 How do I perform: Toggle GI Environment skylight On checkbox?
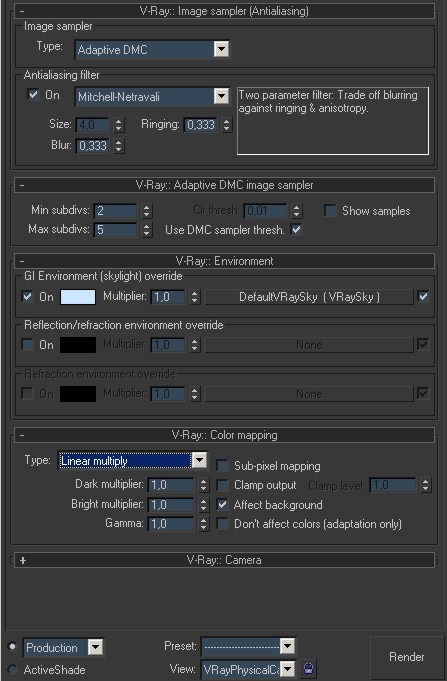27,297
